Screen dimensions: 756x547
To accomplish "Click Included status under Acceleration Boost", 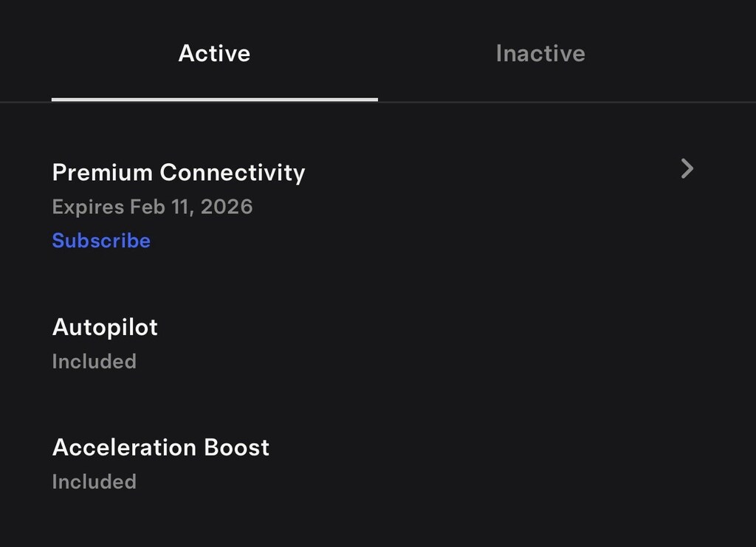I will tap(94, 481).
